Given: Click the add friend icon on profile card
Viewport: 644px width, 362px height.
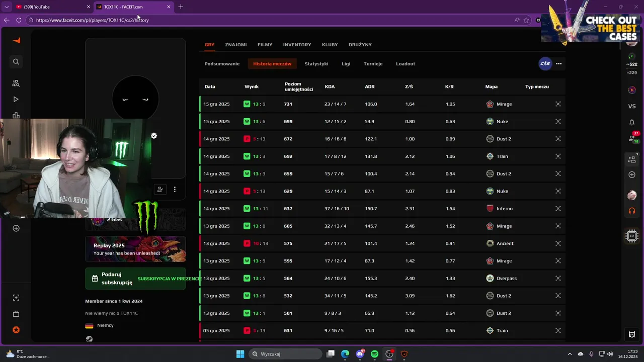Looking at the screenshot, I should pos(160,190).
